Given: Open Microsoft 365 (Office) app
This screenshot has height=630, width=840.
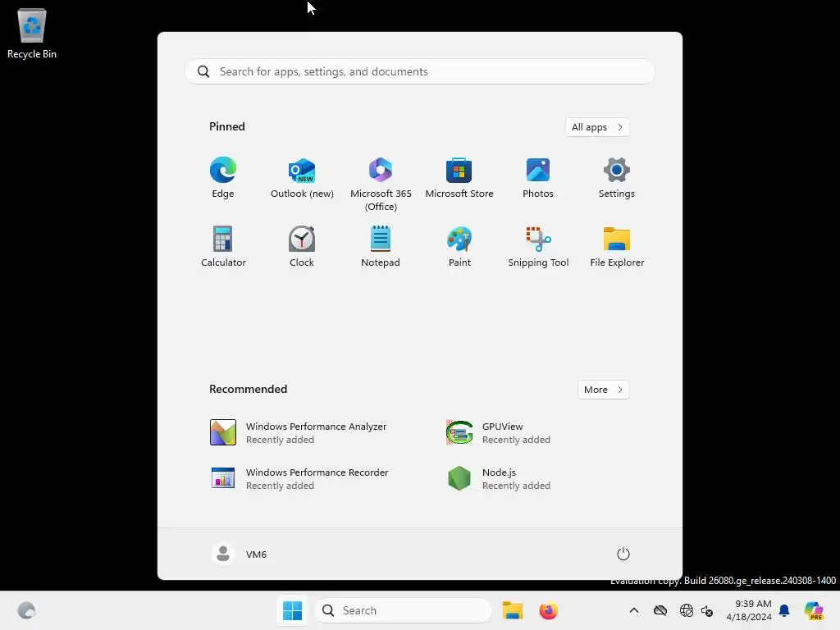Looking at the screenshot, I should pos(381,185).
